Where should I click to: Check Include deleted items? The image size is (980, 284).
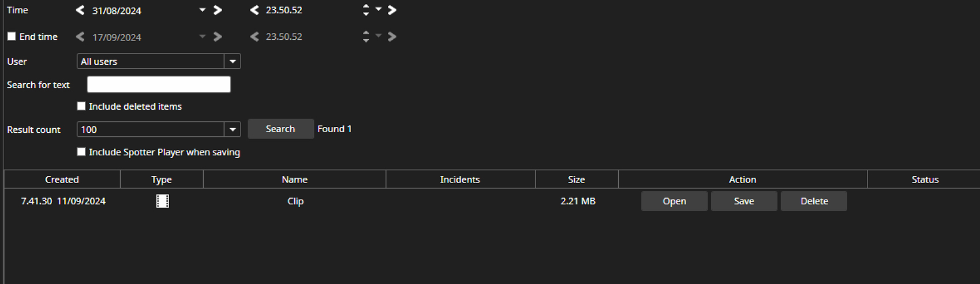tap(81, 106)
